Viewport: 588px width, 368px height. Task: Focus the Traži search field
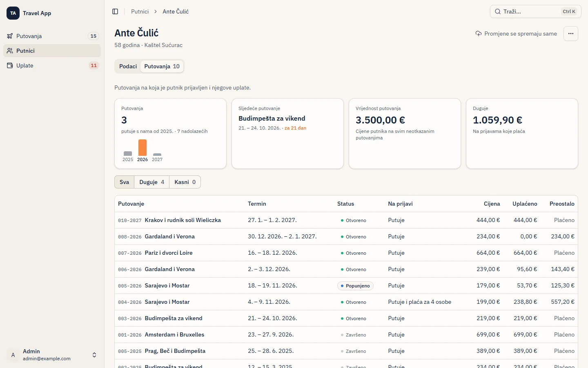point(536,11)
